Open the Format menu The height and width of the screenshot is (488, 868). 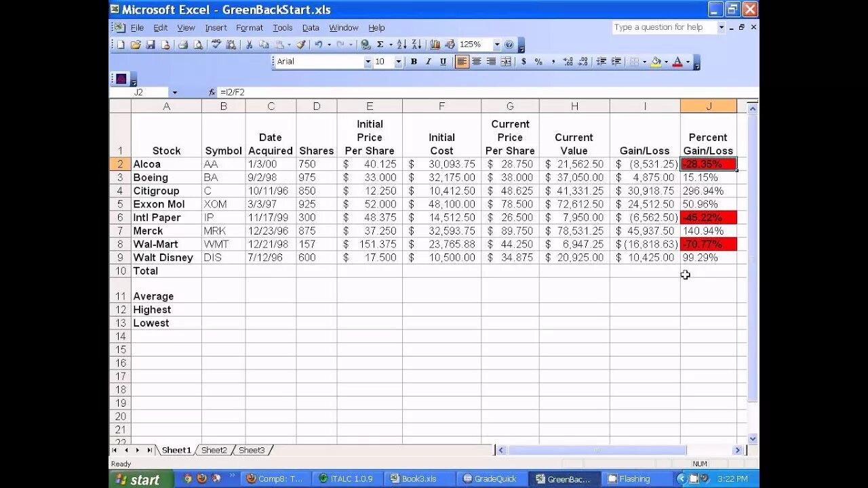coord(250,28)
